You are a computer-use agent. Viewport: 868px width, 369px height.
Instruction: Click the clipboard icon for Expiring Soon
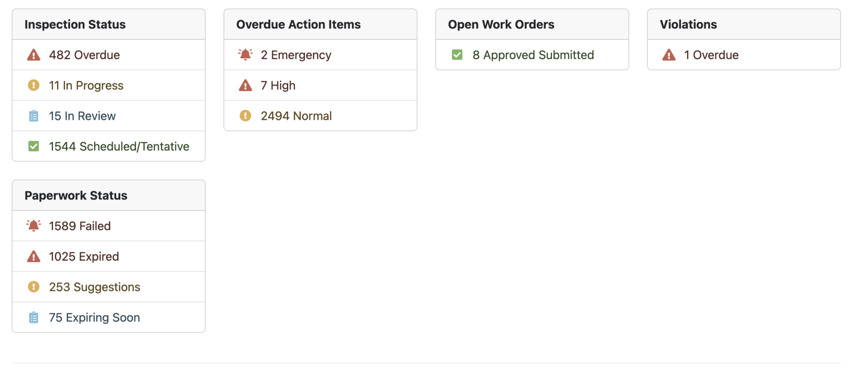point(34,317)
